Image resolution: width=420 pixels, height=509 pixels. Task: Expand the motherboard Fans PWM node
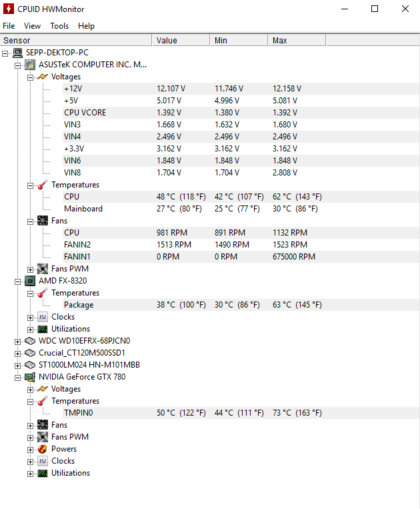tap(30, 270)
